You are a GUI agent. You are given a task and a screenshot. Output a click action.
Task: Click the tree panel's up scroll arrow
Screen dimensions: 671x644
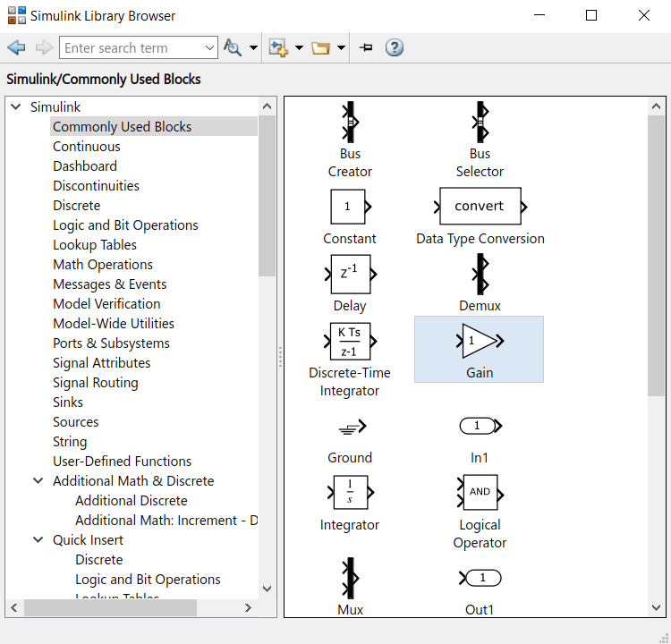(267, 106)
